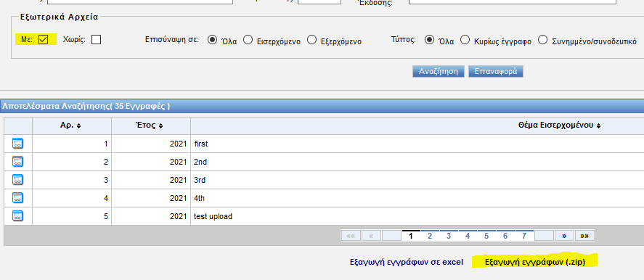Jump to next page with '»' button

coord(564,236)
